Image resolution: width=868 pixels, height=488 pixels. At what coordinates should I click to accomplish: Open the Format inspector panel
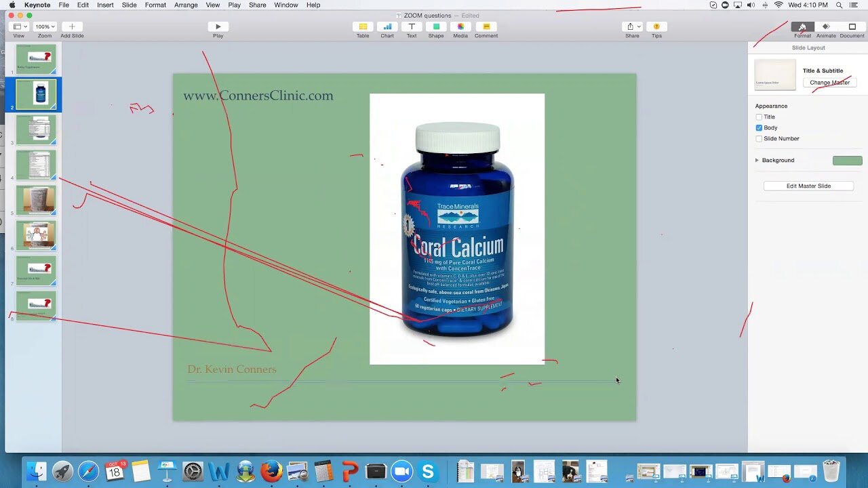[x=802, y=26]
